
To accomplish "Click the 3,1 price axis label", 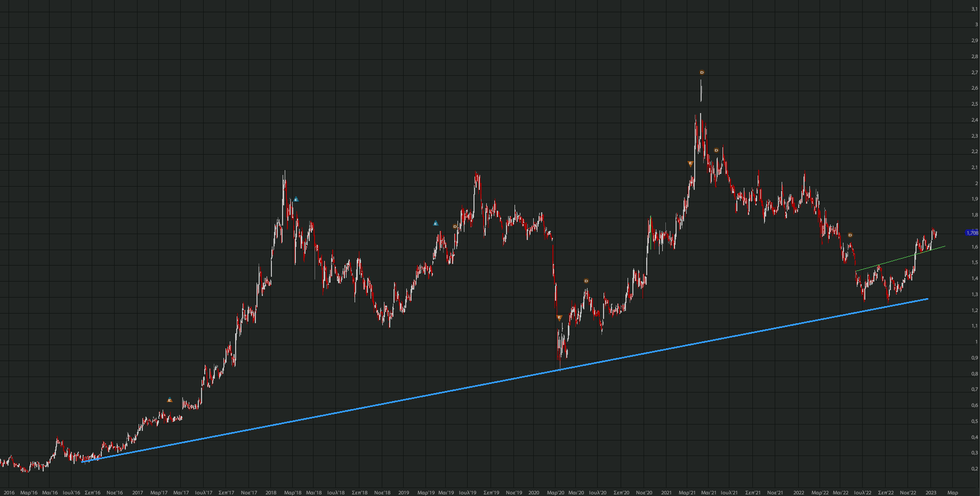I will pyautogui.click(x=975, y=9).
